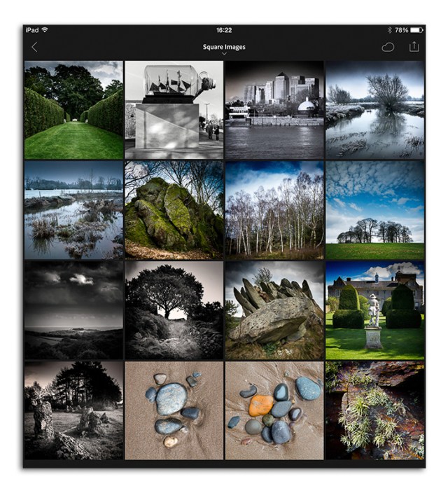The image size is (448, 493).
Task: Open the mossy green boulder photo
Action: point(174,210)
